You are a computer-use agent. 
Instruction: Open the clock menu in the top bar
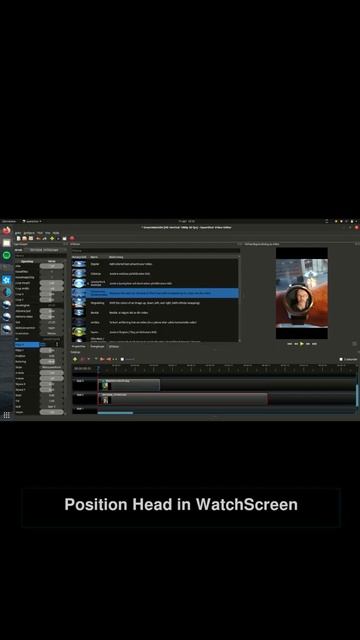point(187,221)
